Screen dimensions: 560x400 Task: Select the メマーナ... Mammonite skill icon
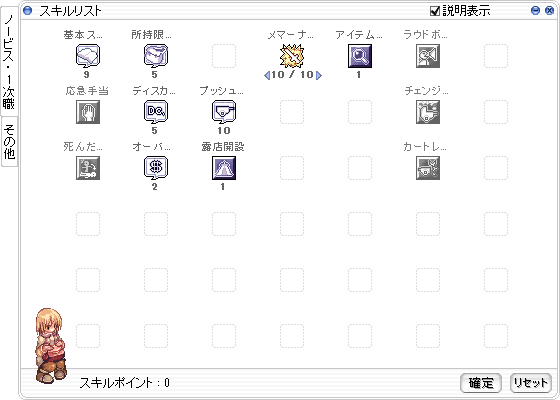[x=292, y=56]
